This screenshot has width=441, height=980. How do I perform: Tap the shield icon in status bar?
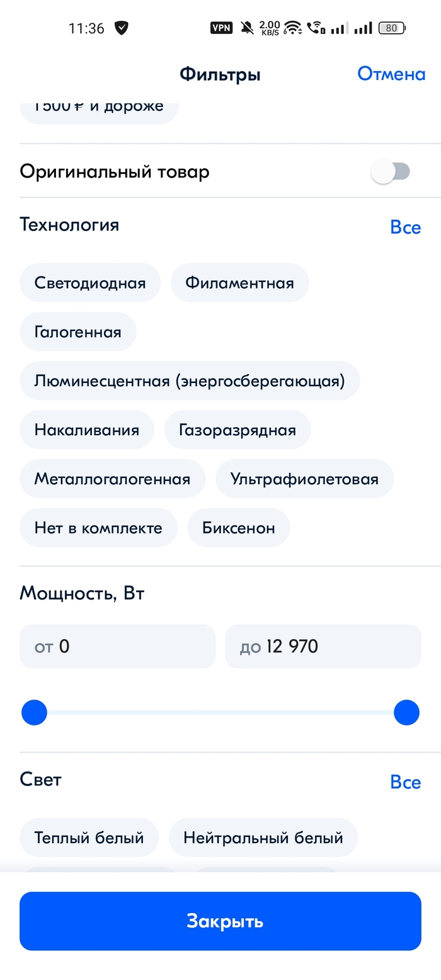tap(121, 28)
